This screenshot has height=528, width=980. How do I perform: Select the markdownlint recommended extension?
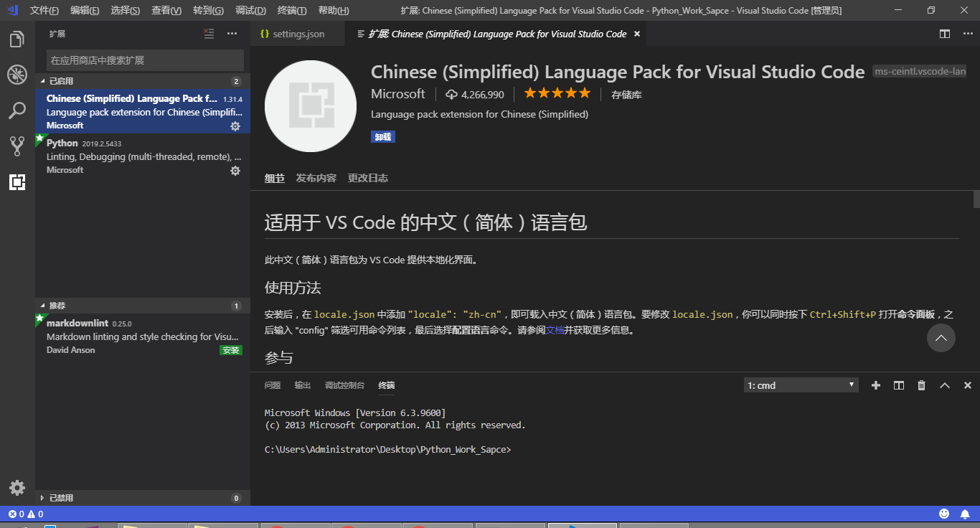[x=143, y=335]
